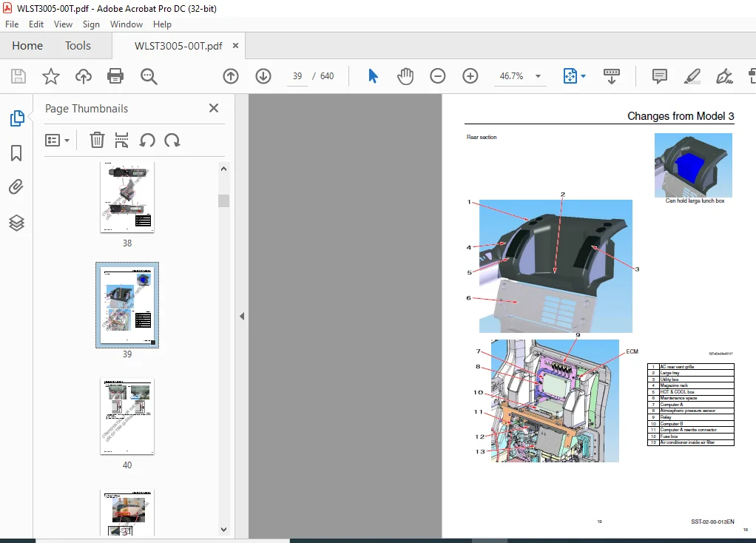The height and width of the screenshot is (543, 756).
Task: Open the zoom level dropdown arrow
Action: coord(538,76)
